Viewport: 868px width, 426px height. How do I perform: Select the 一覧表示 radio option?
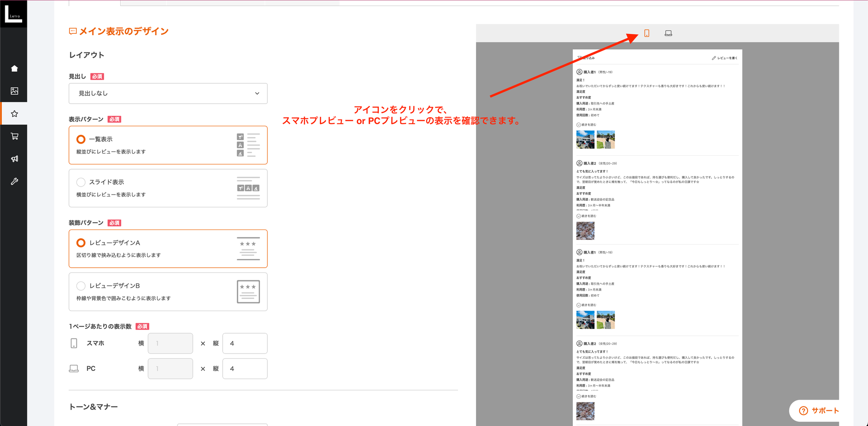(81, 139)
